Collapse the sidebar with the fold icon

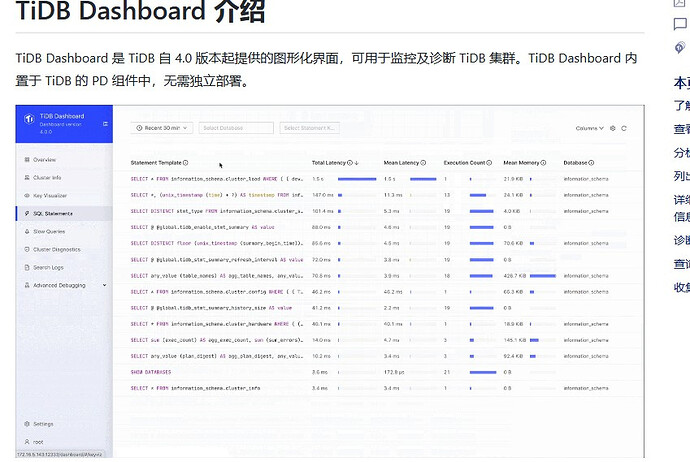[106, 124]
